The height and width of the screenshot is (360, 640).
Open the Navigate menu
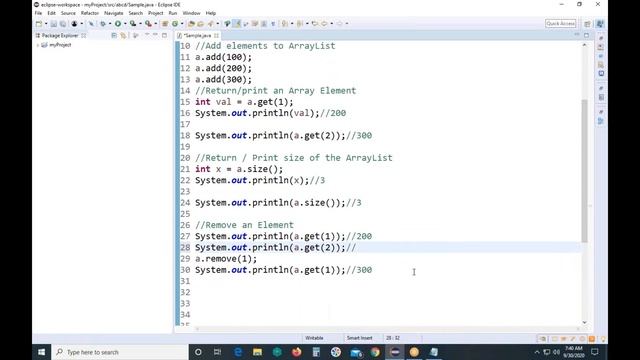[x=113, y=13]
